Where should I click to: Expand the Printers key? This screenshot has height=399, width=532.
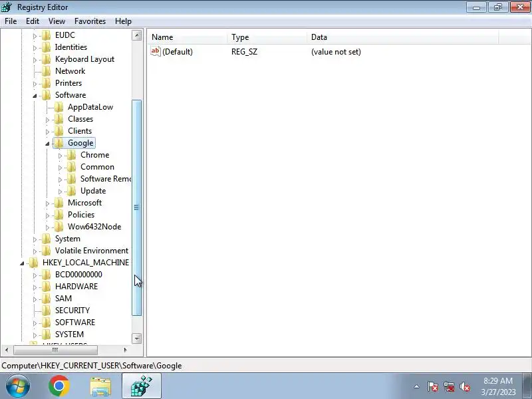(35, 84)
